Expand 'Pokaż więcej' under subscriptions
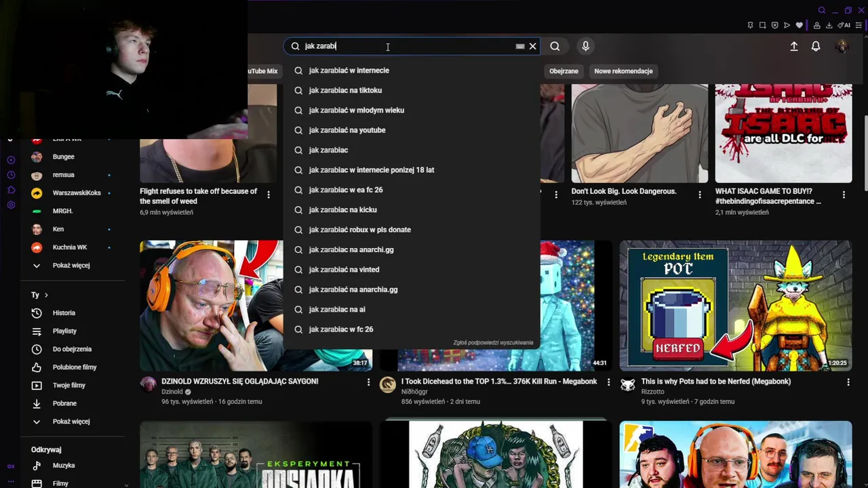Viewport: 868px width, 488px height. point(73,266)
